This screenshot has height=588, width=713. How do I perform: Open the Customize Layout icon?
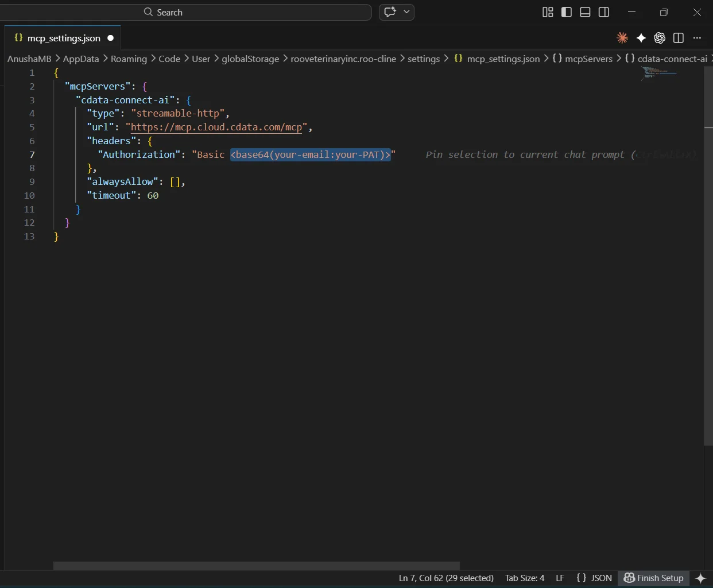(548, 12)
